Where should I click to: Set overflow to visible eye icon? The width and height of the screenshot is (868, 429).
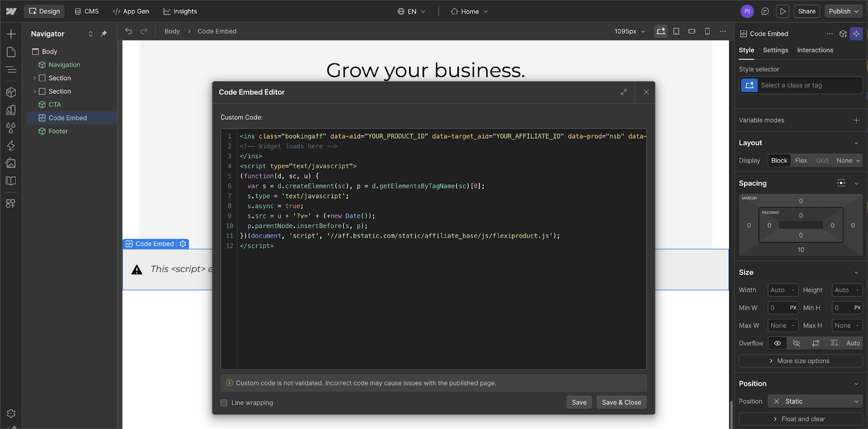coord(777,343)
